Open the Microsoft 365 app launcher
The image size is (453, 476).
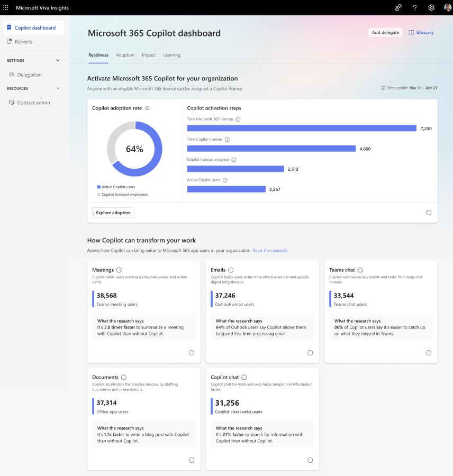click(x=6, y=7)
